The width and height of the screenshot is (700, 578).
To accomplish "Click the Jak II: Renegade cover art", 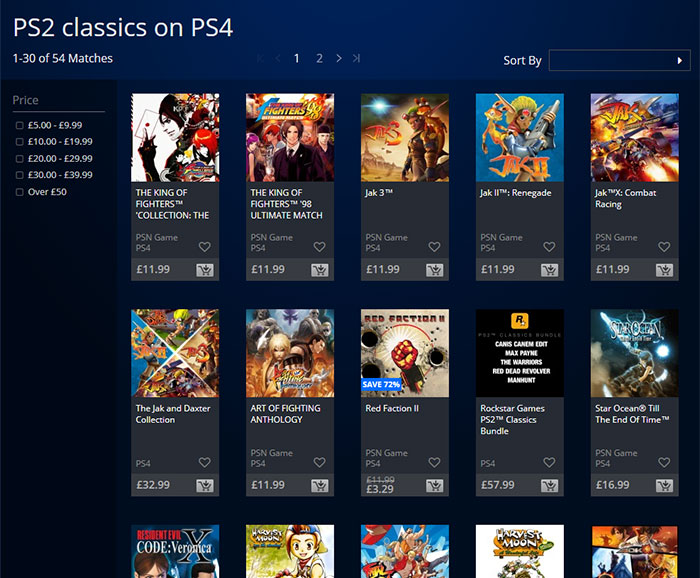I will click(x=520, y=137).
